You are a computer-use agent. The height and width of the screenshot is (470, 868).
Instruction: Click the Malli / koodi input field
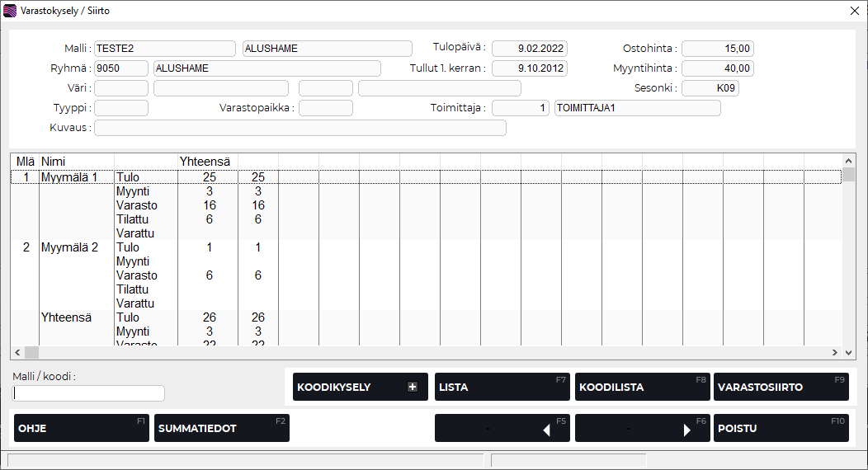click(89, 393)
